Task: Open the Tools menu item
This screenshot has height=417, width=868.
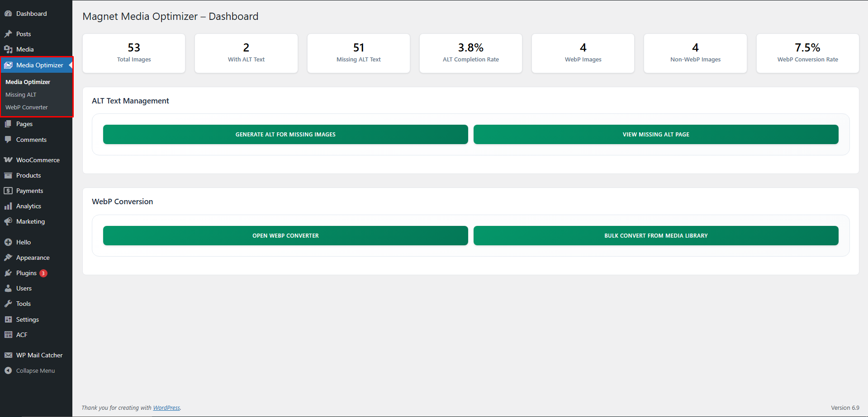Action: (x=36, y=304)
